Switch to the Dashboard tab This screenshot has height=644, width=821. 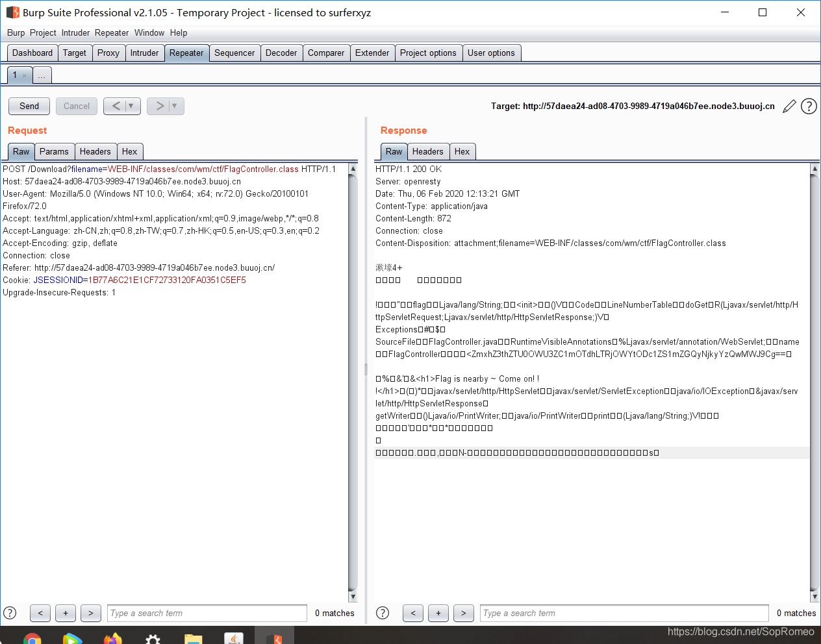pyautogui.click(x=32, y=53)
